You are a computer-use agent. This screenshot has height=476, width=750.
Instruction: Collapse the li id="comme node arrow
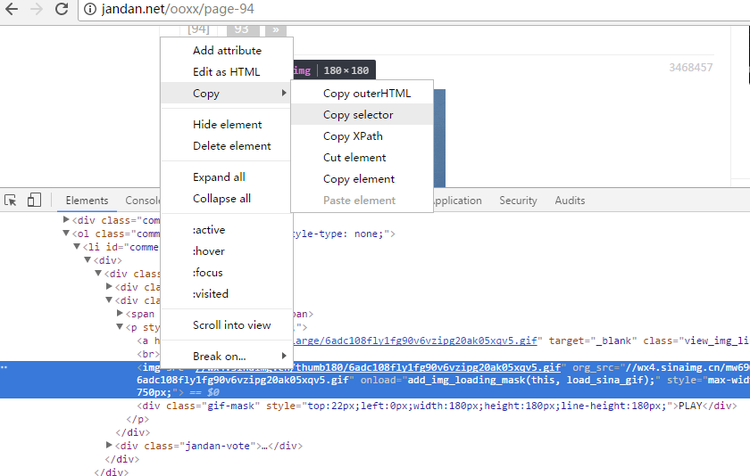tap(77, 246)
